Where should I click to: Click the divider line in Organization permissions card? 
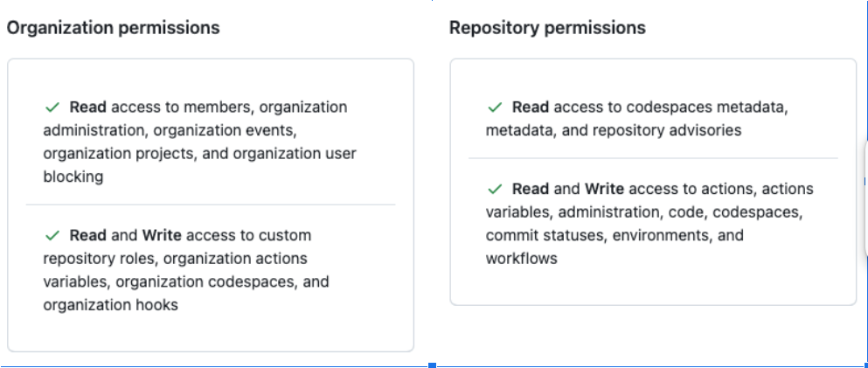tap(210, 205)
